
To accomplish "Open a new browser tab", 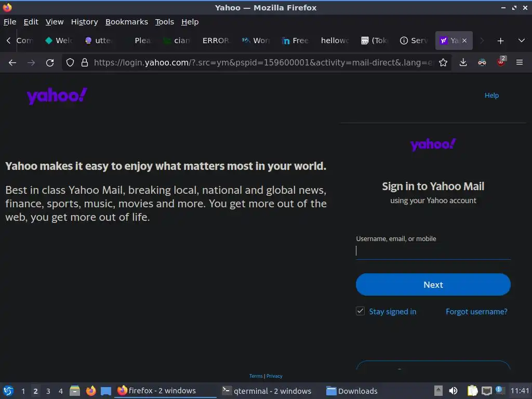I will pos(500,41).
